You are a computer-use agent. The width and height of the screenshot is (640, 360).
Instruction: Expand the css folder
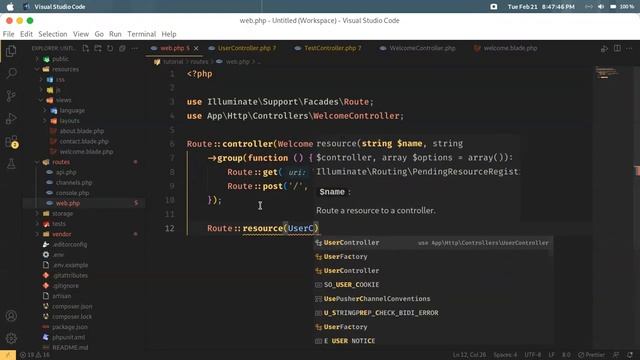click(x=60, y=80)
